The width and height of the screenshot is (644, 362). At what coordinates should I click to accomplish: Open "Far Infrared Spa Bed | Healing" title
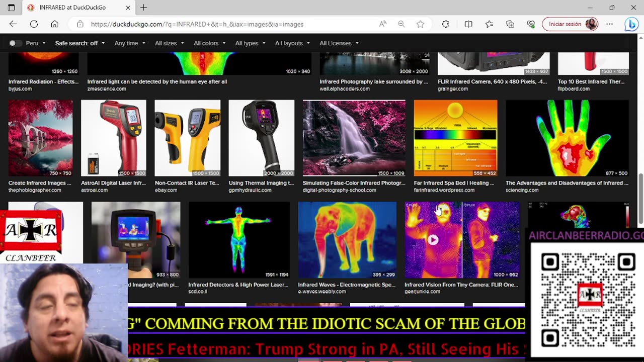tap(454, 183)
